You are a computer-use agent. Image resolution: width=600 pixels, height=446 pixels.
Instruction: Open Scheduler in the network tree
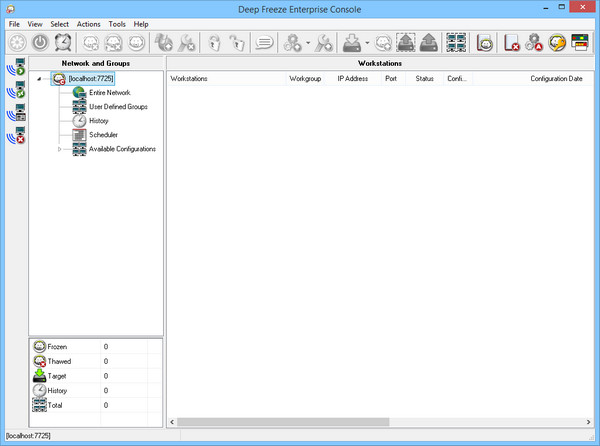[x=103, y=134]
